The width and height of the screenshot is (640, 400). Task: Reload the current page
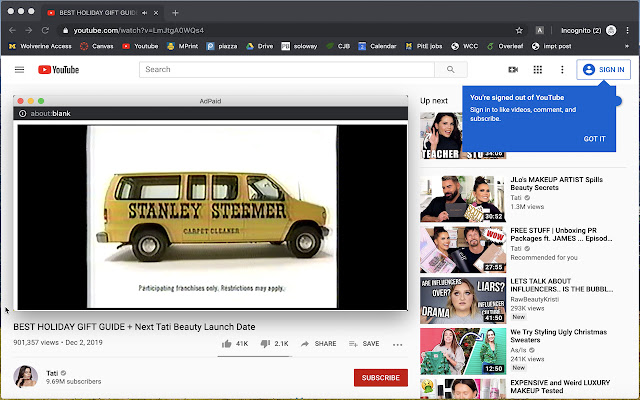45,30
